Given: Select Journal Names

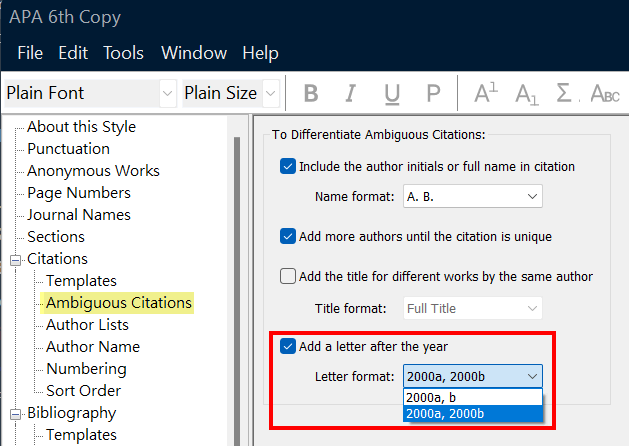Looking at the screenshot, I should [79, 215].
